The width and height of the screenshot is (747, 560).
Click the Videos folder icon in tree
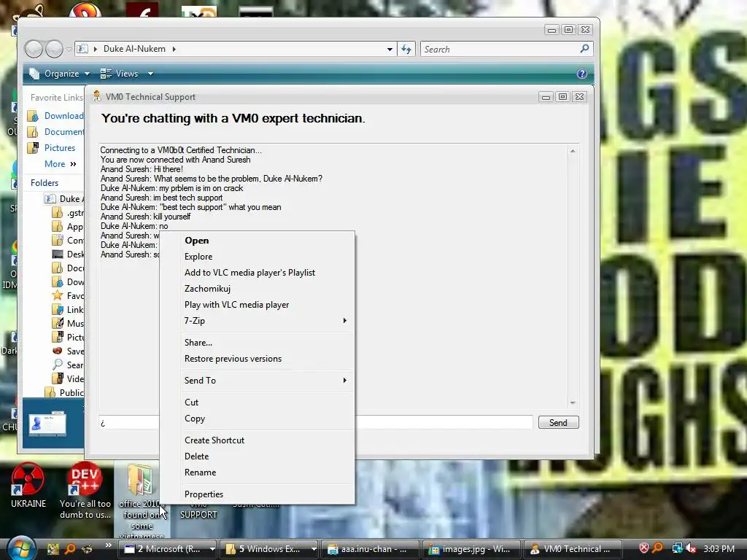point(58,378)
